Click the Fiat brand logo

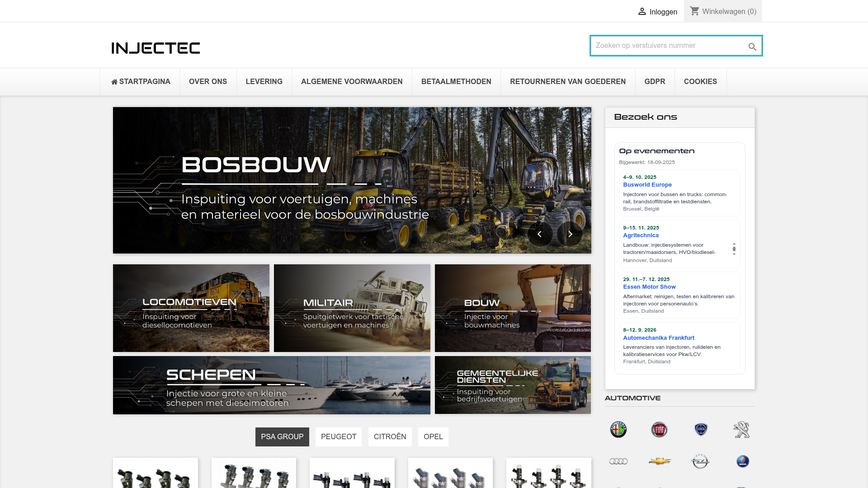pyautogui.click(x=659, y=429)
